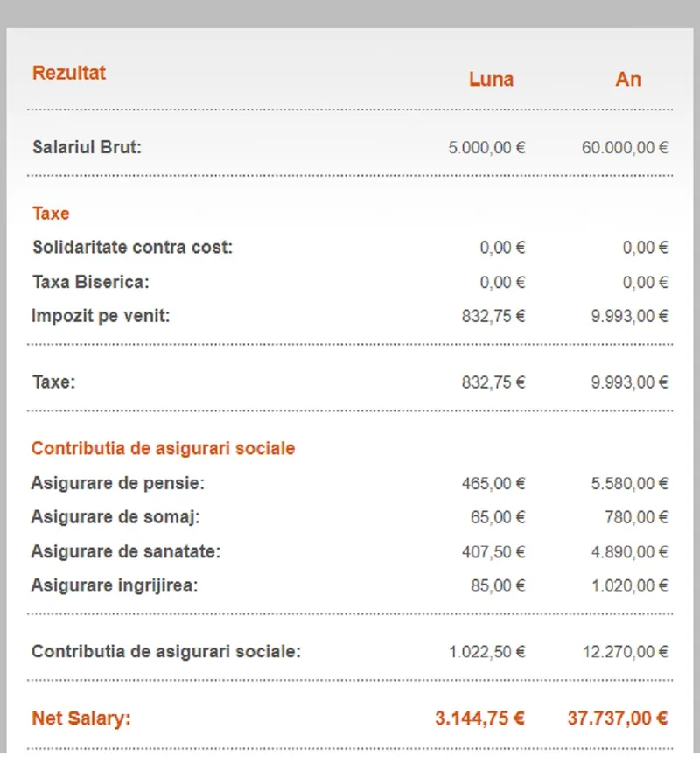
Task: Click the yearly gross value 60.000,00 €
Action: coord(625,148)
